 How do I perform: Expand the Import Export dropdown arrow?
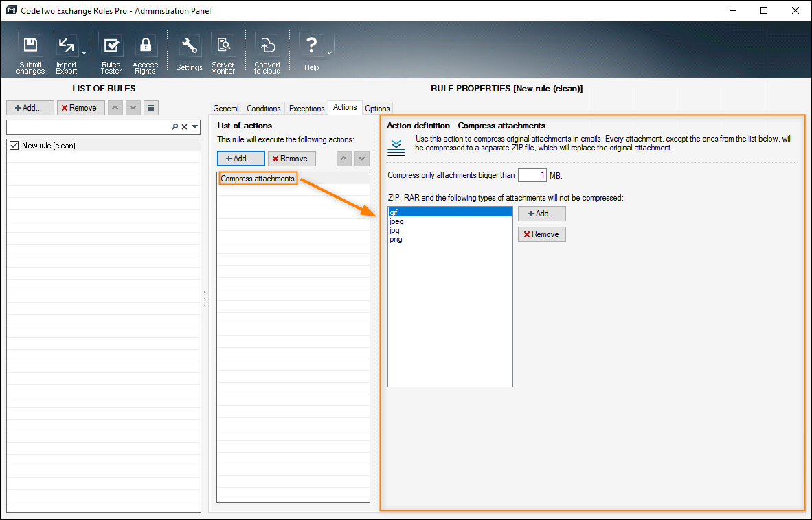tap(84, 53)
